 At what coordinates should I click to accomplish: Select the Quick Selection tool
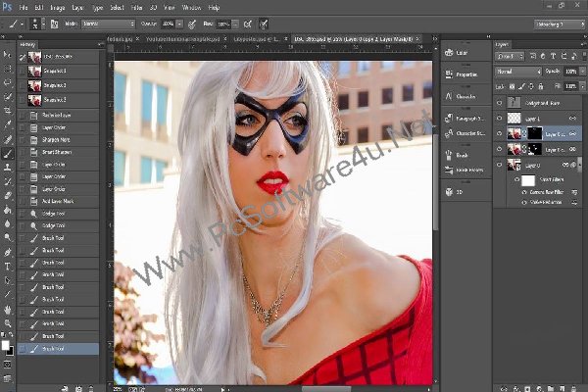tap(7, 97)
